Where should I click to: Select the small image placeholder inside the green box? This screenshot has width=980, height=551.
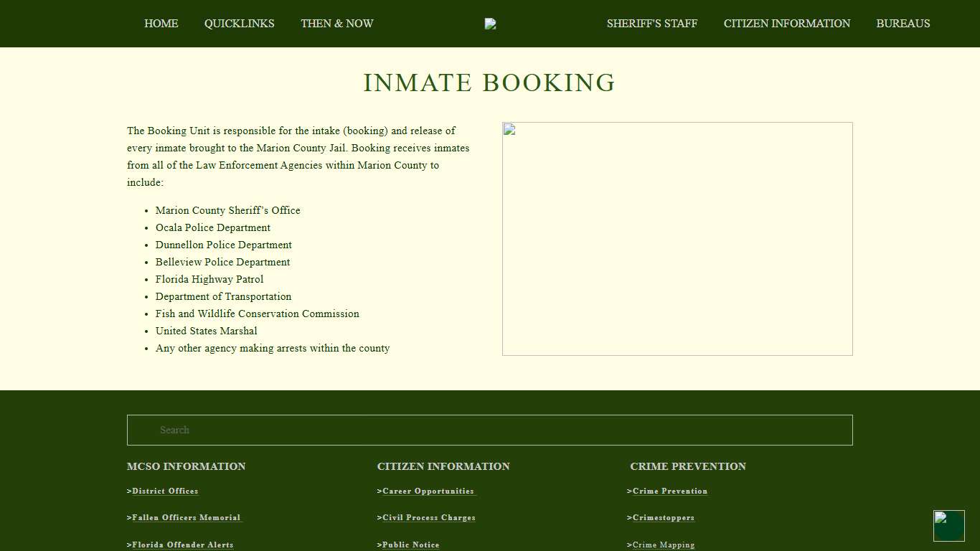941,517
